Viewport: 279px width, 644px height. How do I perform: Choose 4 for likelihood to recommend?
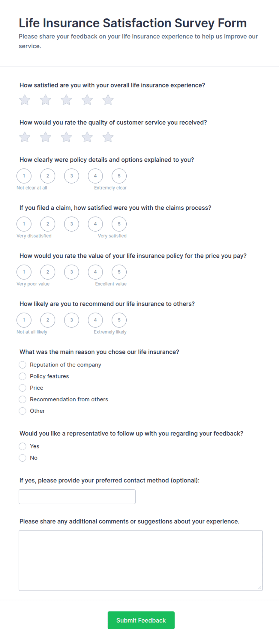pyautogui.click(x=95, y=320)
